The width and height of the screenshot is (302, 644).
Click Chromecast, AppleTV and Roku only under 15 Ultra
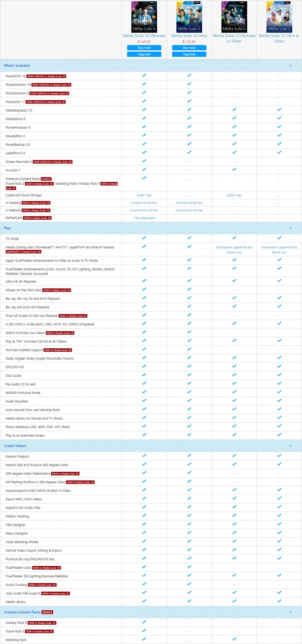279,250
